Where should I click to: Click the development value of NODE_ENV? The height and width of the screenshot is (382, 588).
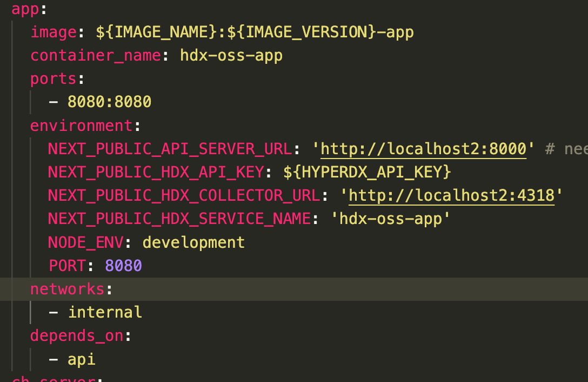click(x=193, y=242)
